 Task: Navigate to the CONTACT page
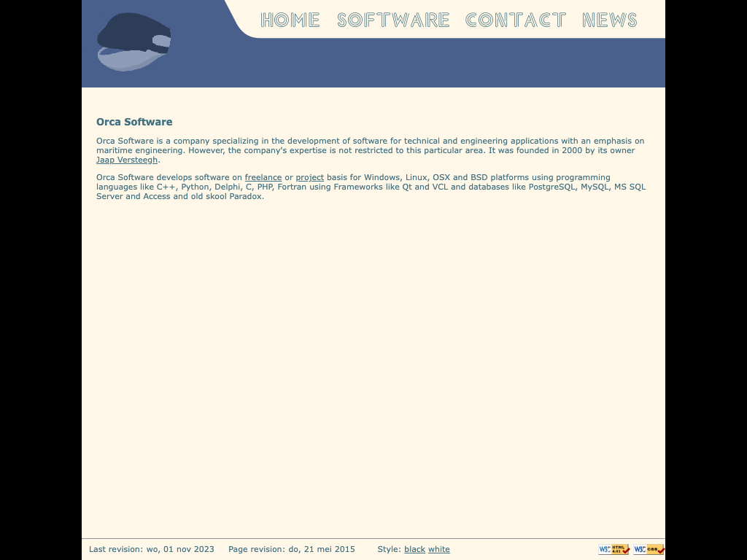(x=516, y=20)
